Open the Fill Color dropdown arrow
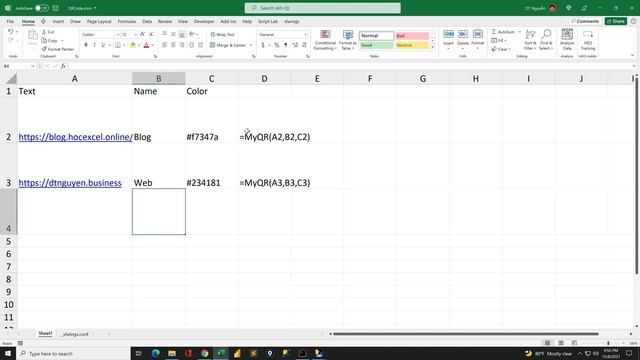This screenshot has width=640, height=360. point(139,45)
